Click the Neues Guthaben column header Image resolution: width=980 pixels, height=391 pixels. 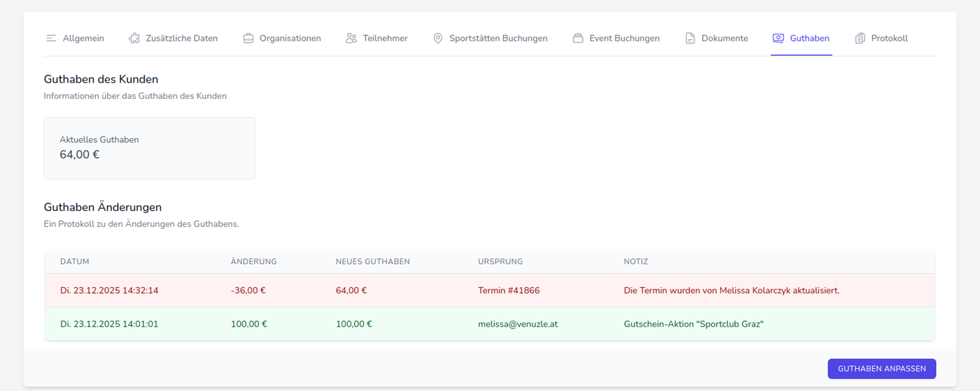[x=373, y=261]
